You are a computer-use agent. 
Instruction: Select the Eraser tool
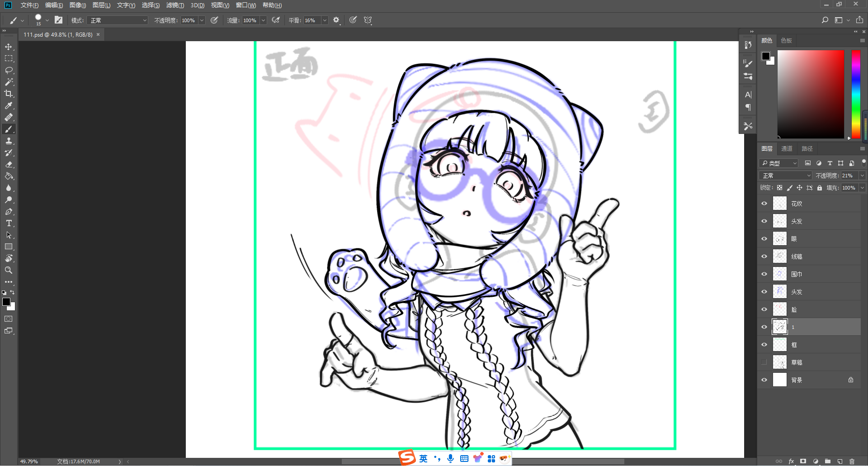(9, 164)
